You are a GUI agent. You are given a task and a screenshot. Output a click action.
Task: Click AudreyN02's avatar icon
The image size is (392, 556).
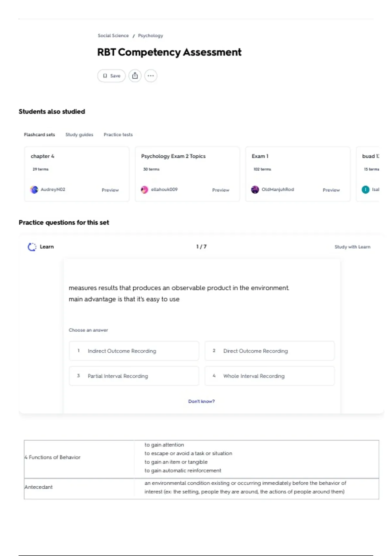pos(34,190)
